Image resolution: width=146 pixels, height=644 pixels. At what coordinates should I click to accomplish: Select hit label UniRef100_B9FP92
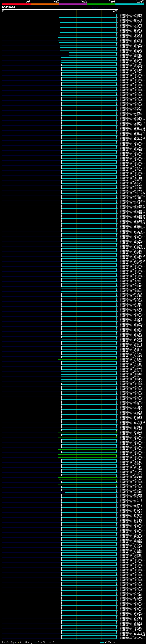pos(131,53)
